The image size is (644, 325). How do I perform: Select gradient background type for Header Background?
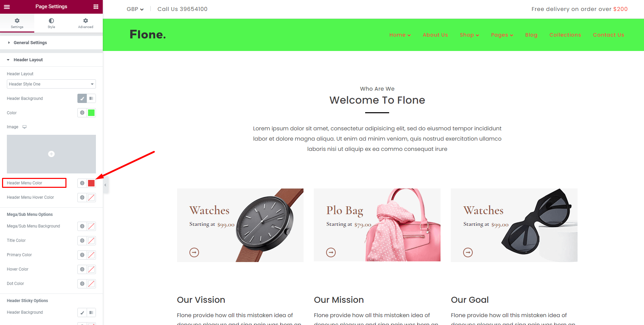(x=91, y=99)
